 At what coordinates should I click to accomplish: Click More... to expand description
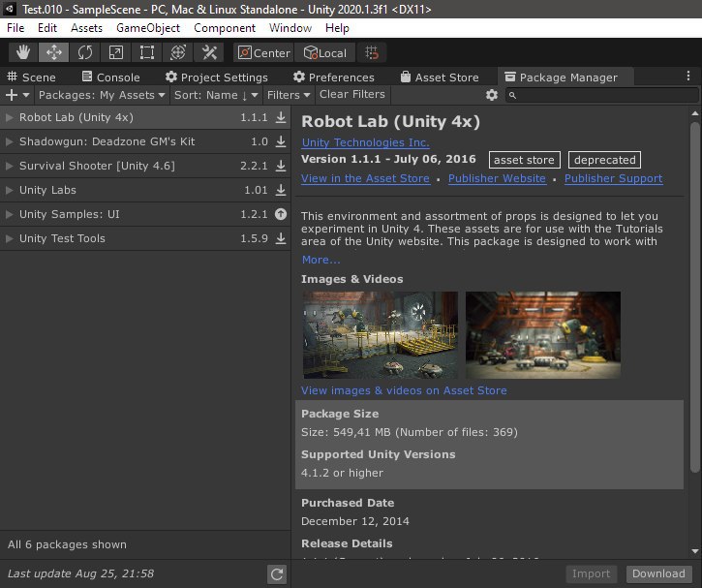[x=320, y=260]
